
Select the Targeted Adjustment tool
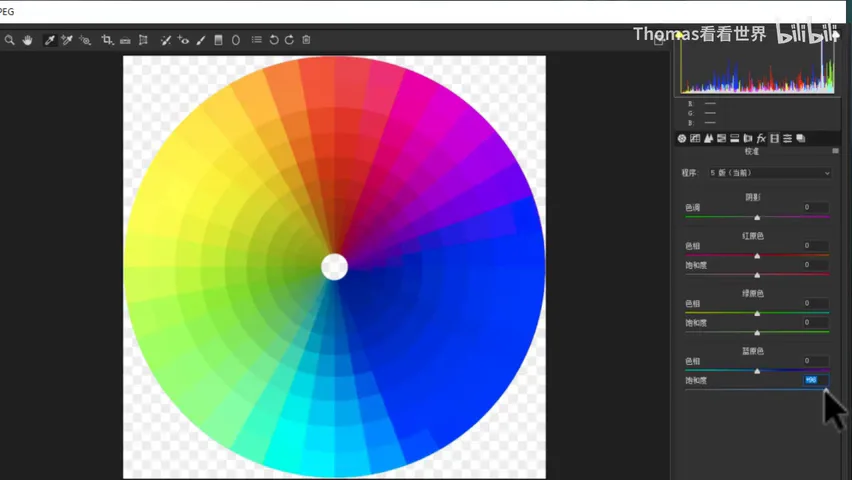(85, 40)
